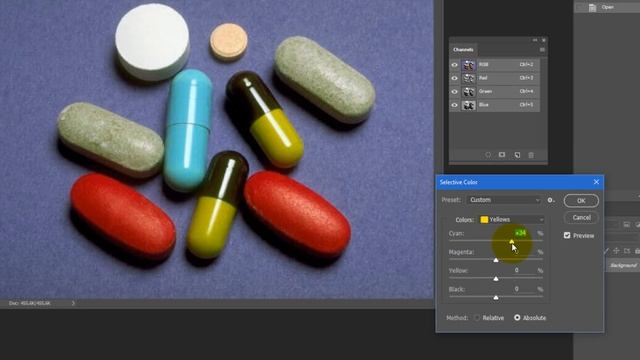Select the Absolute method radio button

[x=517, y=318]
